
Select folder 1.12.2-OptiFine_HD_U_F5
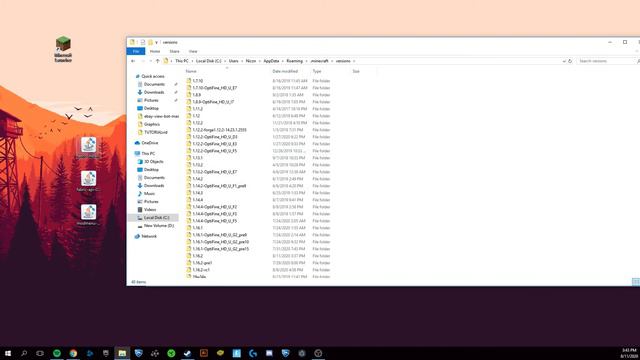[x=214, y=151]
